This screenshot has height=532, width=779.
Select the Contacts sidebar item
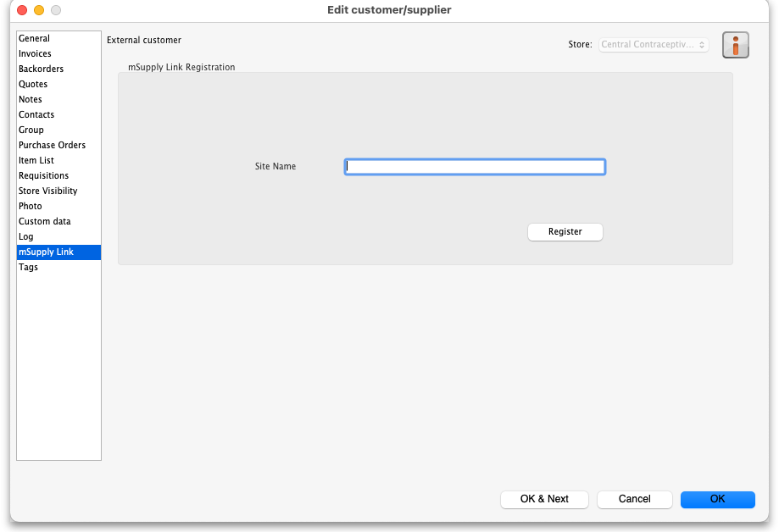pyautogui.click(x=36, y=114)
